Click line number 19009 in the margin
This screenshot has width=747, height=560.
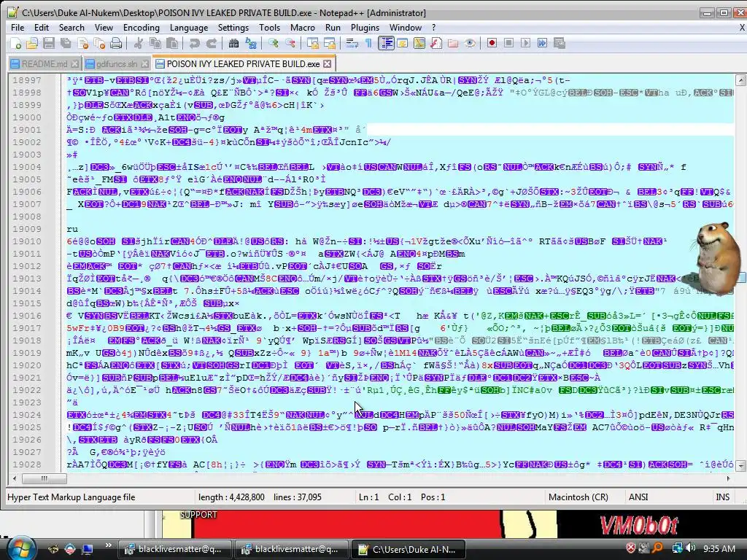point(27,229)
